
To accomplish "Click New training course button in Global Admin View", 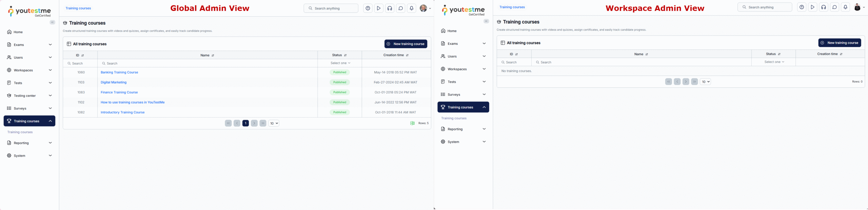I will click(x=406, y=44).
